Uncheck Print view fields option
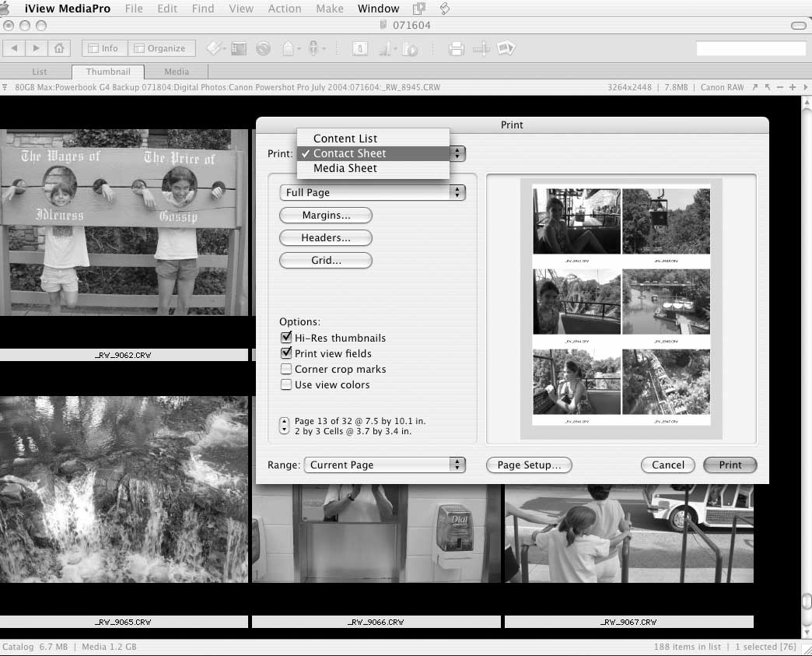812x656 pixels. point(286,353)
